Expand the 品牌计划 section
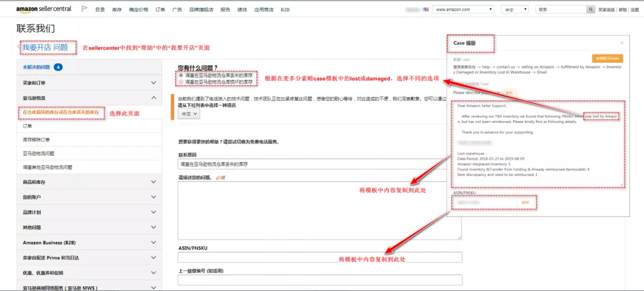This screenshot has height=291, width=644. (x=89, y=212)
